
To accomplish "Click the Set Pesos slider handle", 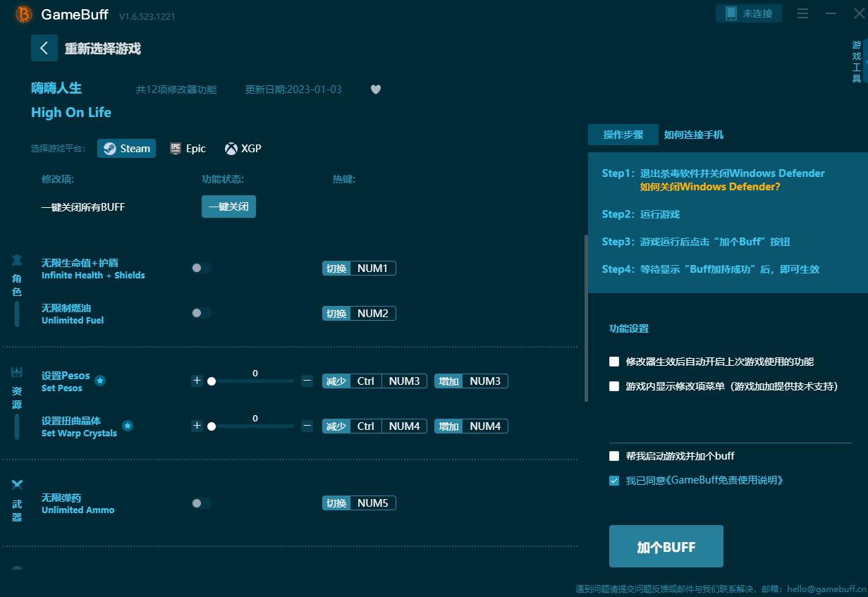I will pyautogui.click(x=212, y=381).
